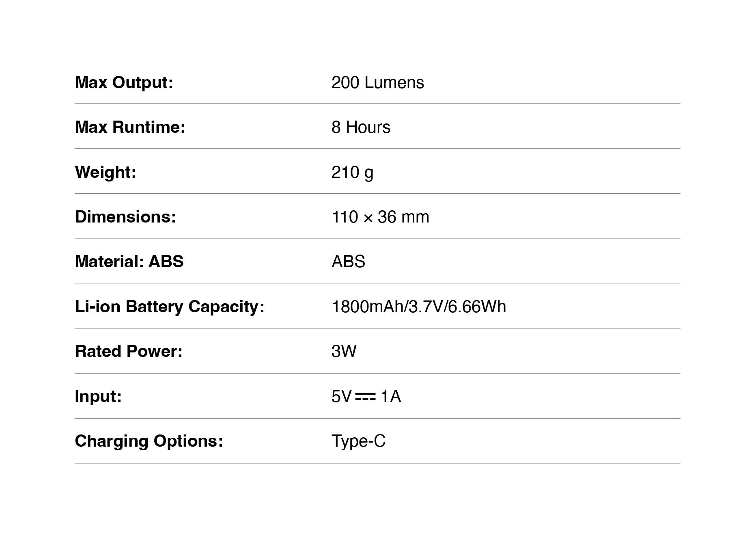Click the Rated Power label
Viewport: 756px width, 538px height.
coord(129,351)
